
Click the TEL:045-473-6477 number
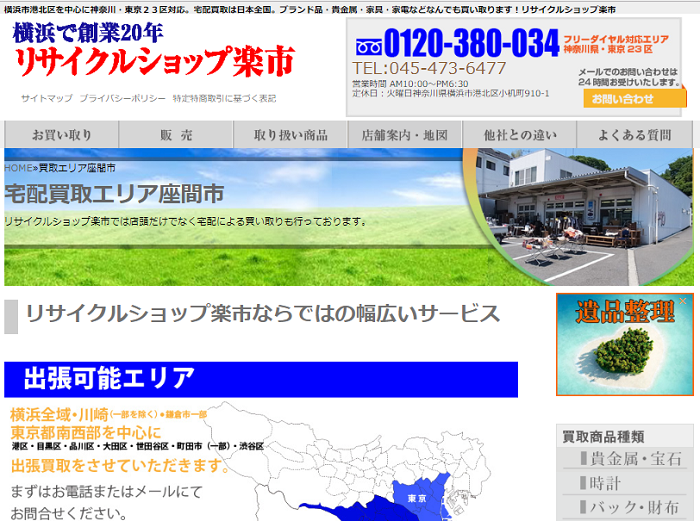coord(429,68)
